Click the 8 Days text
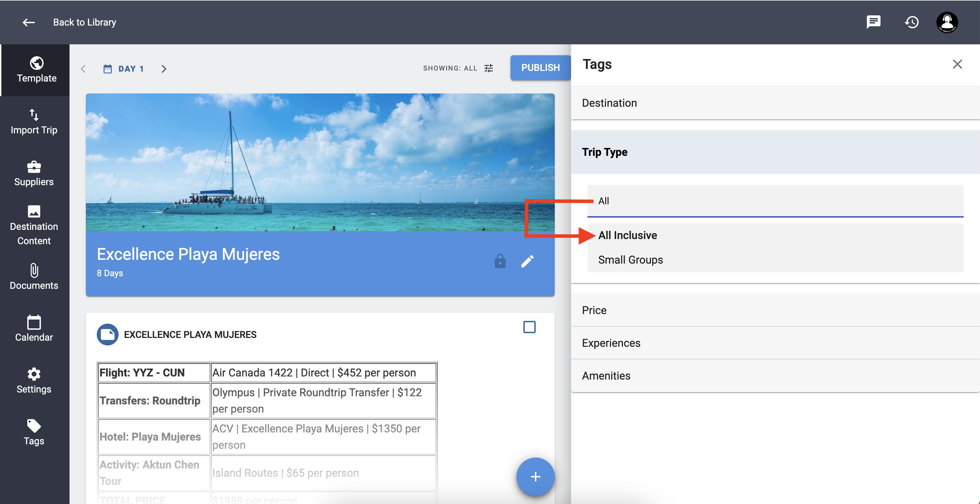 click(110, 273)
